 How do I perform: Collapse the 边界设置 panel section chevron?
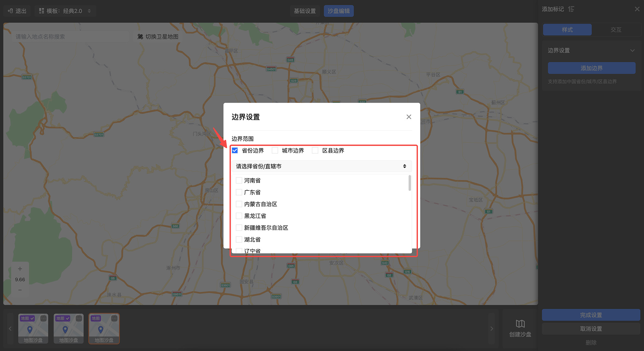point(632,51)
